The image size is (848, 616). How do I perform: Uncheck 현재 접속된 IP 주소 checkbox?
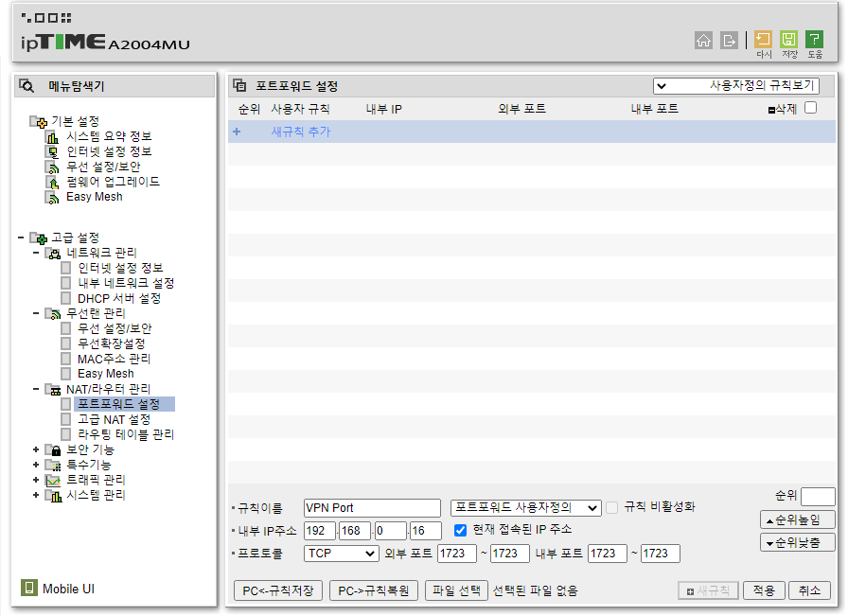click(460, 530)
